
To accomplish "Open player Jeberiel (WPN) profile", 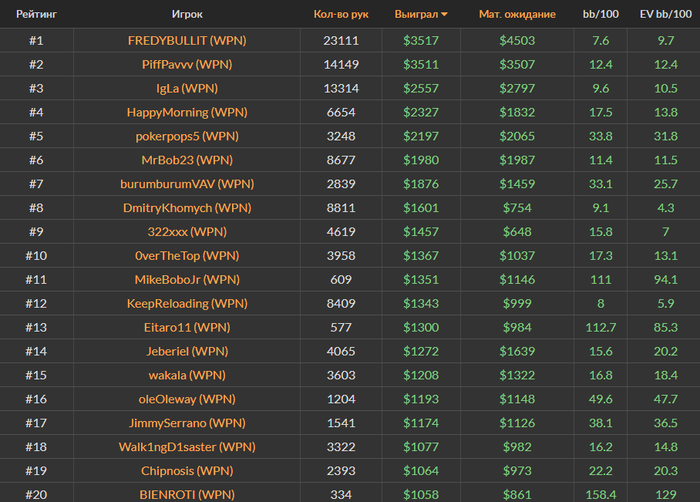I will pos(187,351).
